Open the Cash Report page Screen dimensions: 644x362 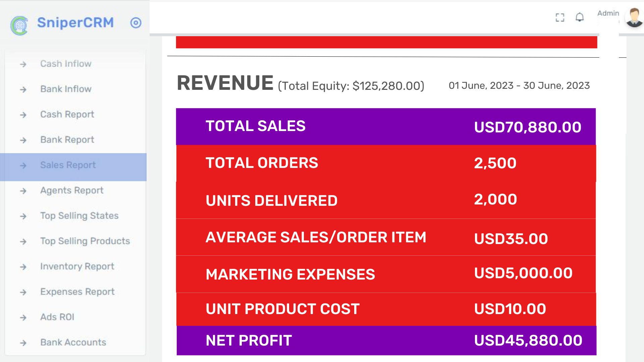[x=67, y=115]
